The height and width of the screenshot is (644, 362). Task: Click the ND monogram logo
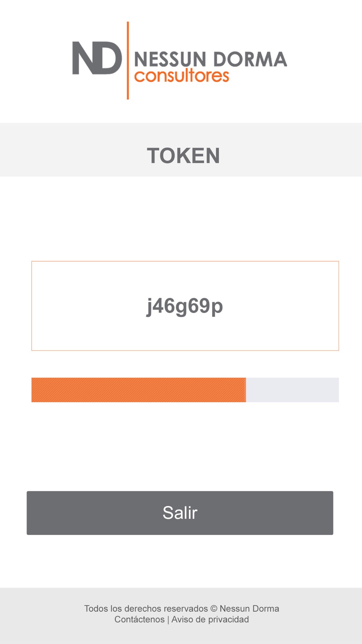coord(97,58)
